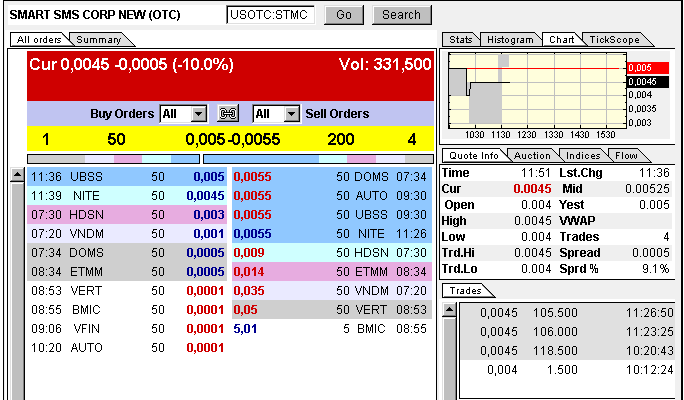Image resolution: width=684 pixels, height=400 pixels.
Task: Switch to the Summary tab
Action: pyautogui.click(x=99, y=39)
